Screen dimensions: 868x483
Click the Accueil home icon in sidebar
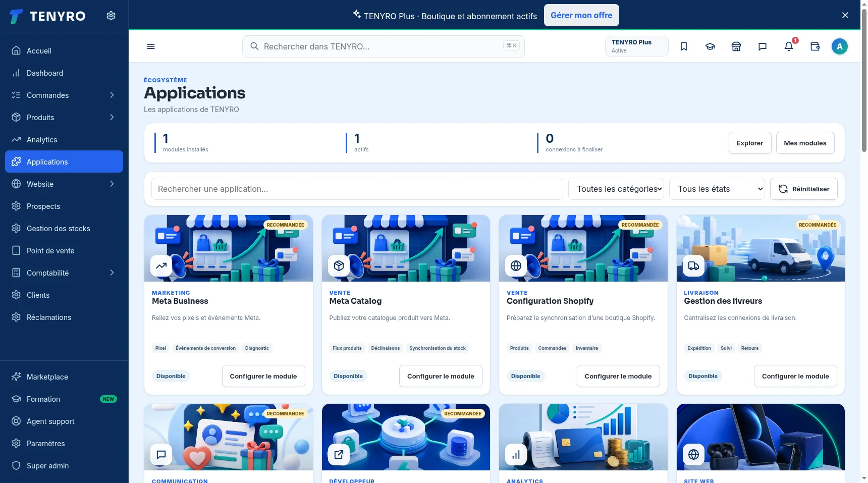tap(16, 50)
